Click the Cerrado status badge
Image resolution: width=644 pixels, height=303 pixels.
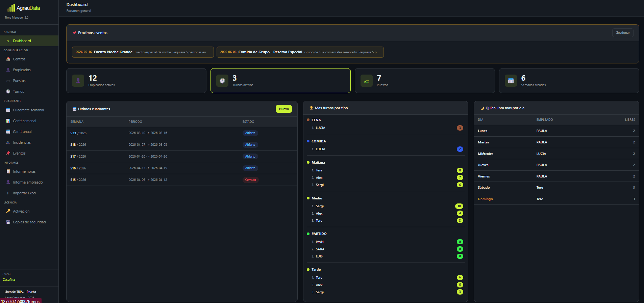(x=250, y=180)
